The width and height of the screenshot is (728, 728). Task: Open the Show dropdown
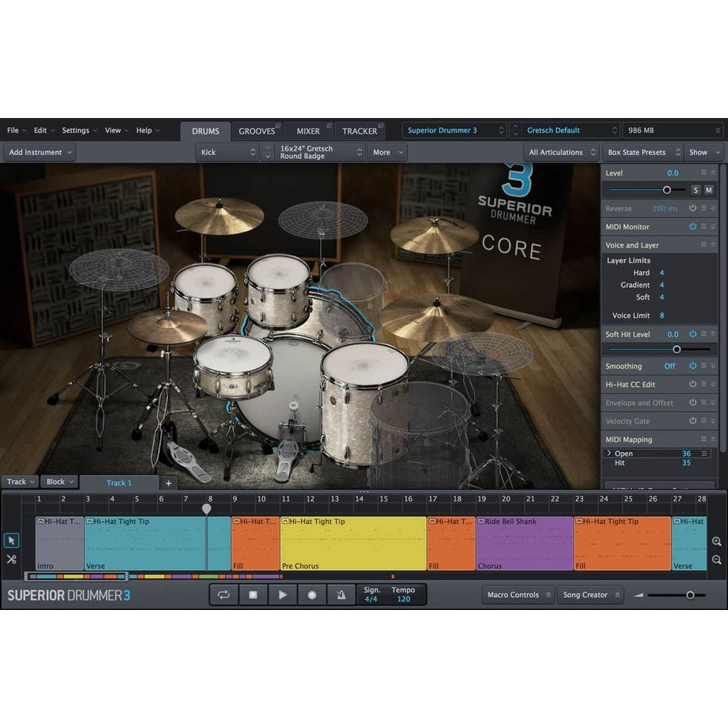click(704, 152)
